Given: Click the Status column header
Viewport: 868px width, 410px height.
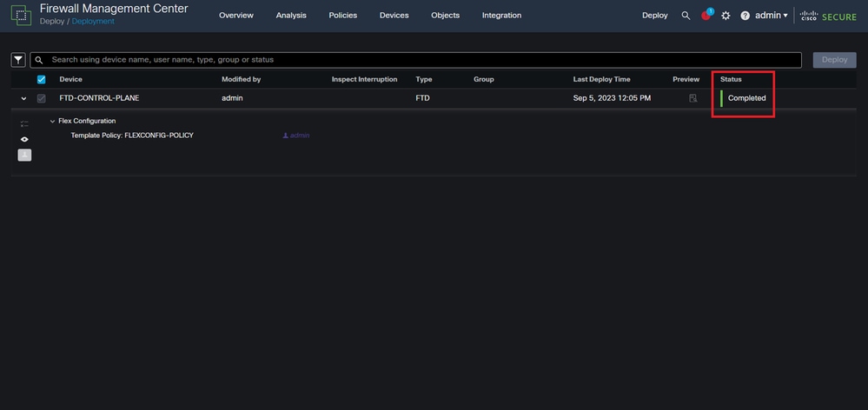Looking at the screenshot, I should [731, 79].
